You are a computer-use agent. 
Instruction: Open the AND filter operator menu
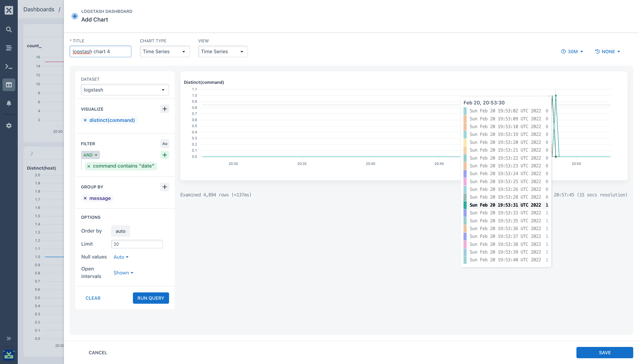coord(90,155)
